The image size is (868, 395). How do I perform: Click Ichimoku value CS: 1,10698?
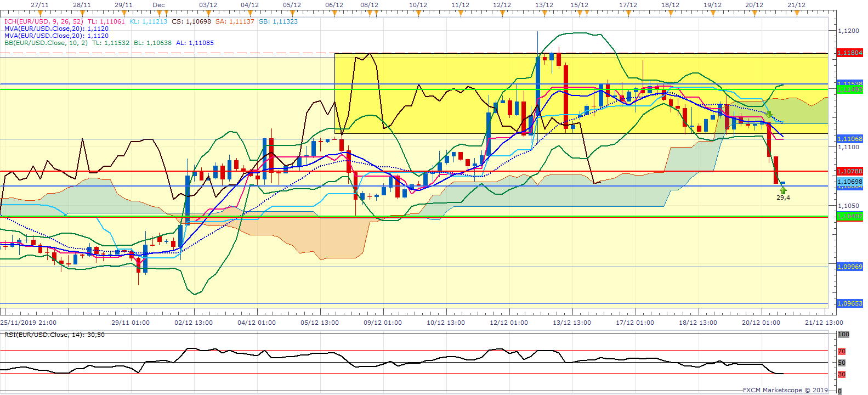tap(191, 21)
